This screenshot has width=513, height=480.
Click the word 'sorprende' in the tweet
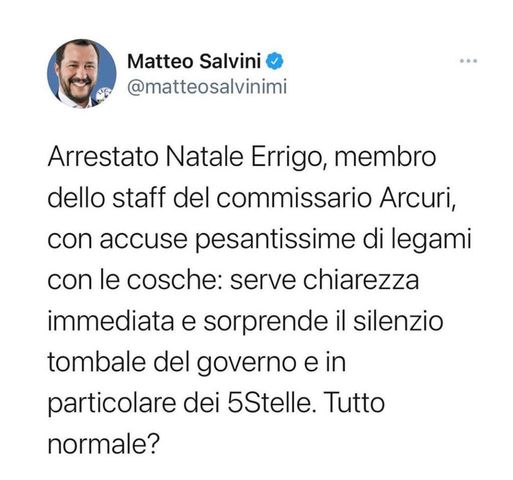266,322
